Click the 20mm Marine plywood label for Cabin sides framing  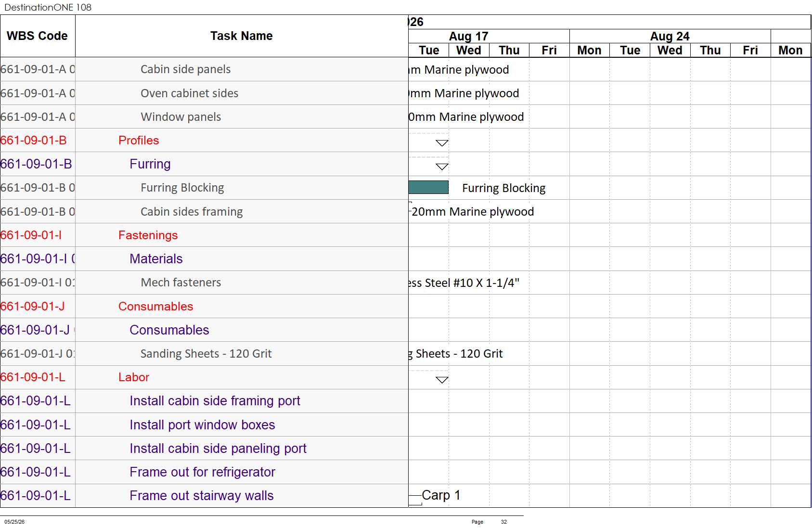pos(473,212)
